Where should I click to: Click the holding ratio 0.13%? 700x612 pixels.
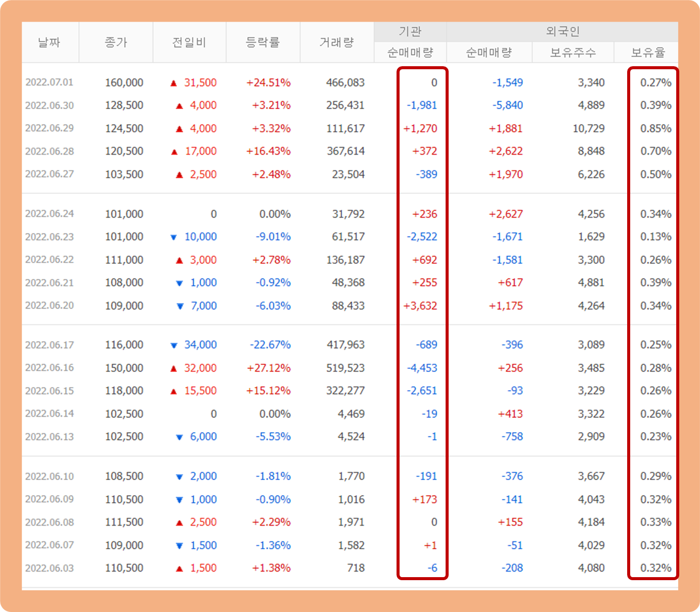[656, 237]
